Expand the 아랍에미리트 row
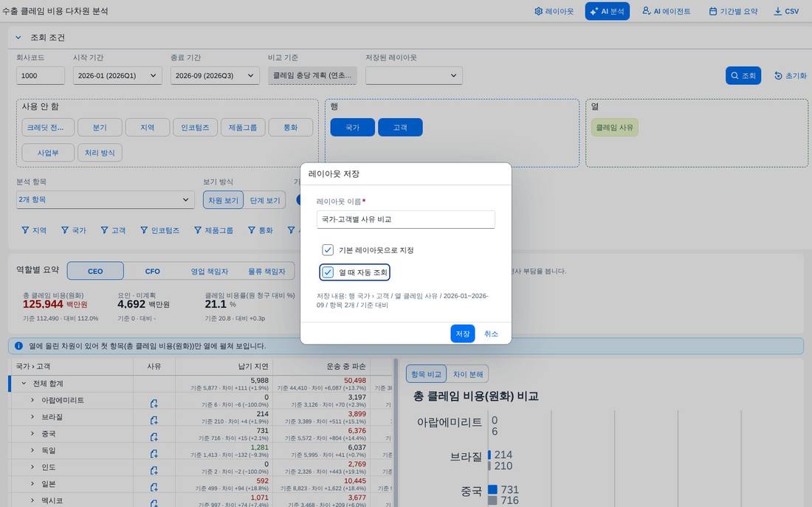The width and height of the screenshot is (812, 507). 32,400
